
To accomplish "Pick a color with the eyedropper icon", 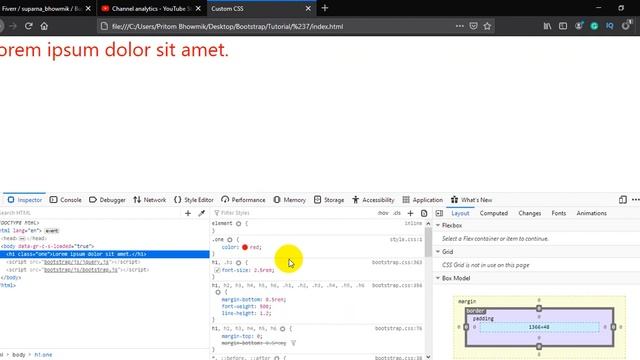I will click(201, 213).
